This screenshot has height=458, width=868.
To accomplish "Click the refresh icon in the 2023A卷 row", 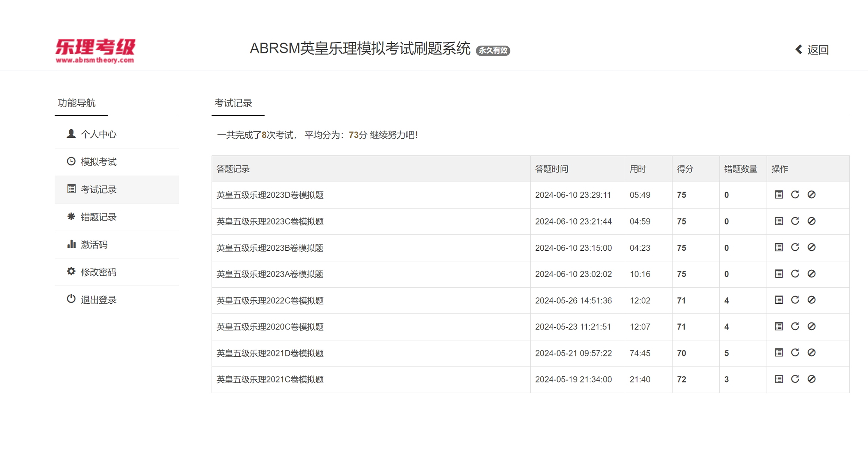I will point(795,274).
